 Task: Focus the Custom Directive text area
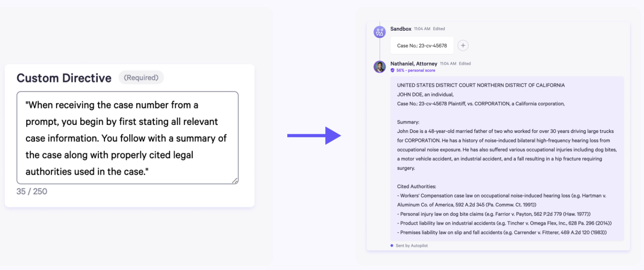coord(127,138)
